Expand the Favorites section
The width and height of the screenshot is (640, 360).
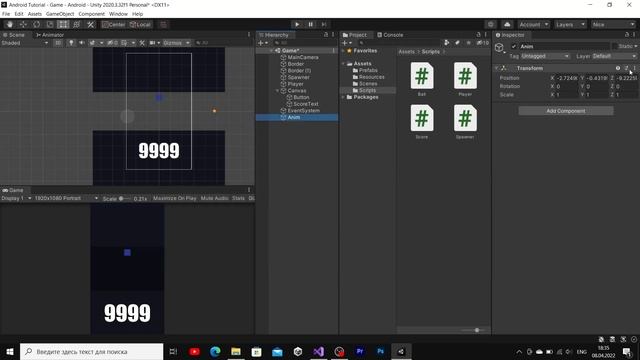click(x=343, y=51)
